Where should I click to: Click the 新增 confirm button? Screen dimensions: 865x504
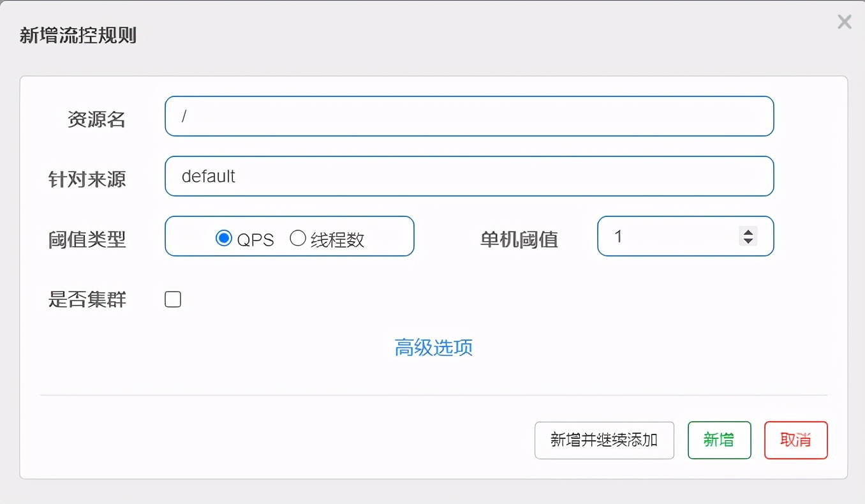pos(719,440)
